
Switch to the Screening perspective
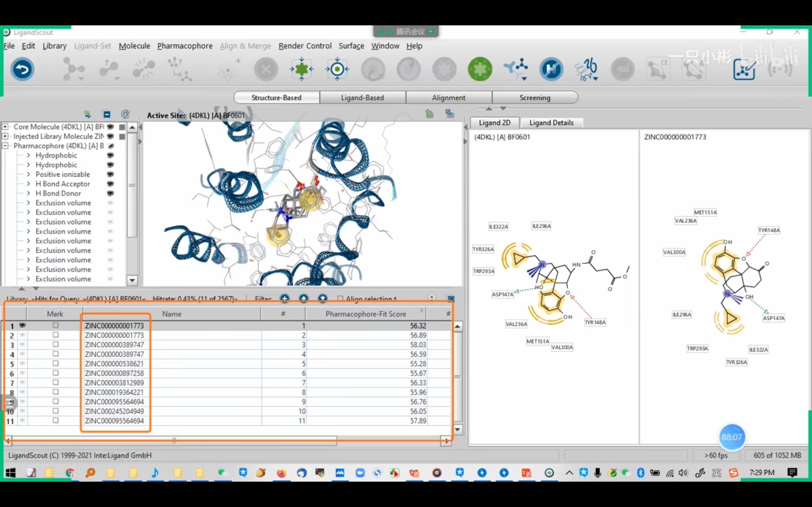click(x=535, y=98)
